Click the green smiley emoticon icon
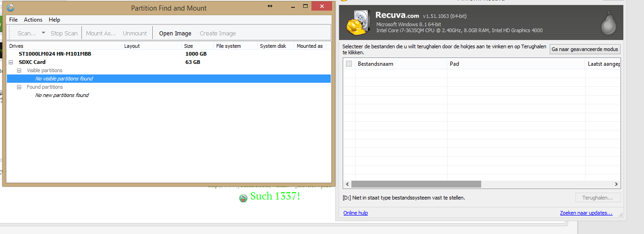The height and width of the screenshot is (234, 644). pyautogui.click(x=243, y=198)
